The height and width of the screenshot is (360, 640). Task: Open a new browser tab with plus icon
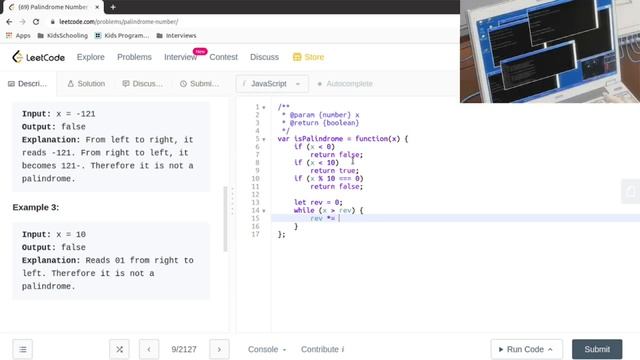coord(113,7)
